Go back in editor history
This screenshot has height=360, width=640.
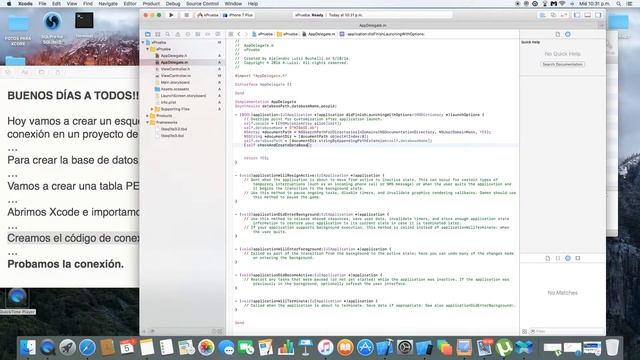pyautogui.click(x=239, y=34)
